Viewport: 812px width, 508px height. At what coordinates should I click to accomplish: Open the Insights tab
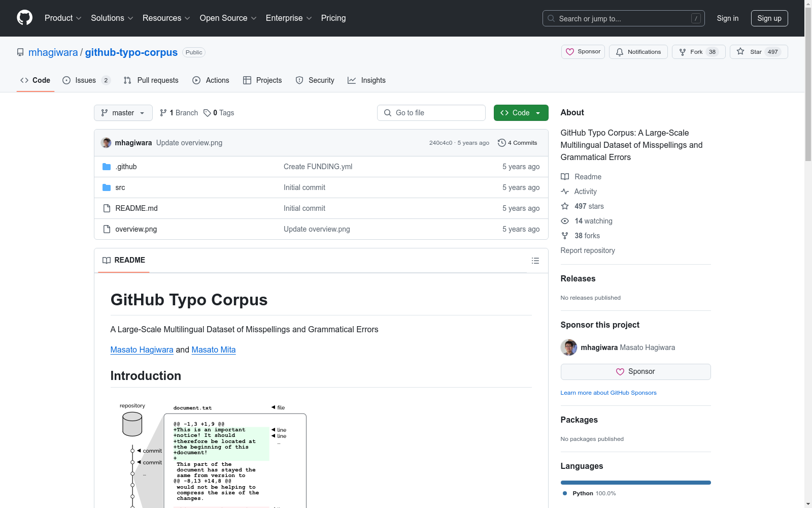pos(366,80)
